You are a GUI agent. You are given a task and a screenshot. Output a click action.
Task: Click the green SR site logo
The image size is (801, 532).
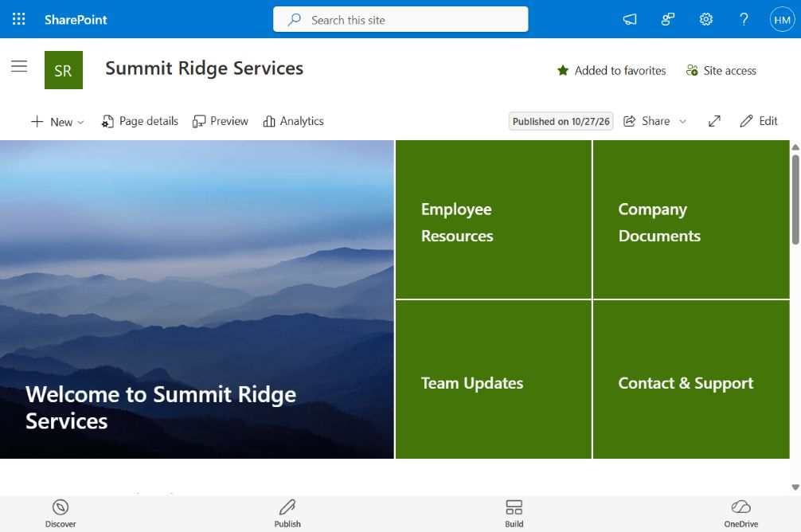[x=64, y=70]
